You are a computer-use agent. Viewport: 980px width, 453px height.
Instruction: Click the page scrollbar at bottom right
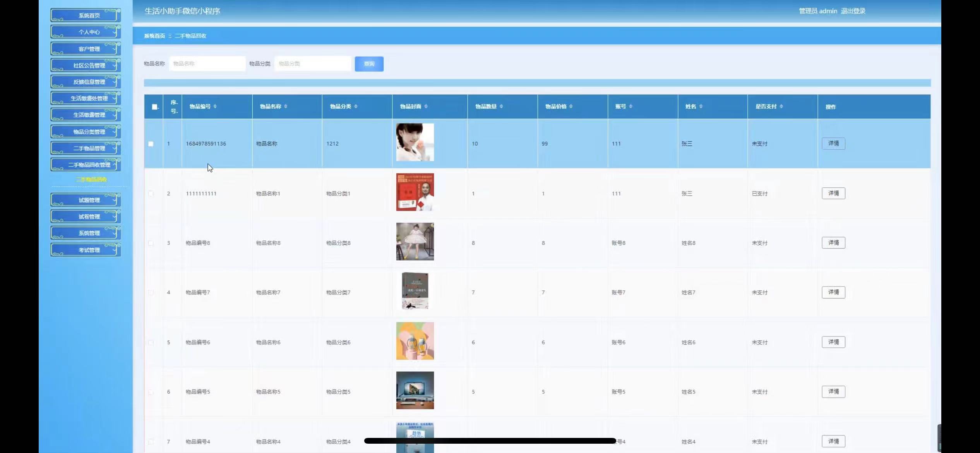click(939, 438)
